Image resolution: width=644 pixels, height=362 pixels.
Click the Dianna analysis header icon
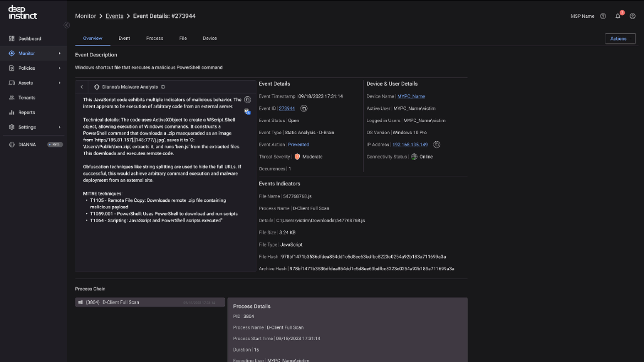(x=97, y=87)
